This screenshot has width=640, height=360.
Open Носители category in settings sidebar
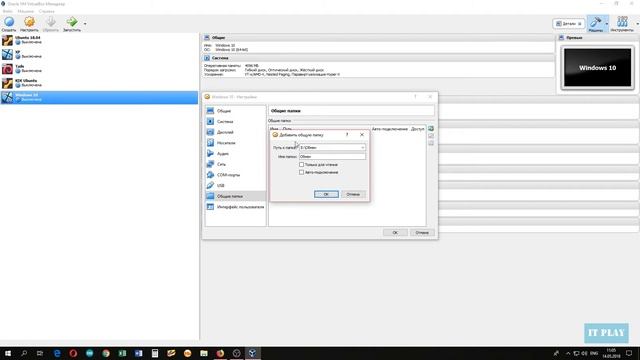[x=236, y=143]
